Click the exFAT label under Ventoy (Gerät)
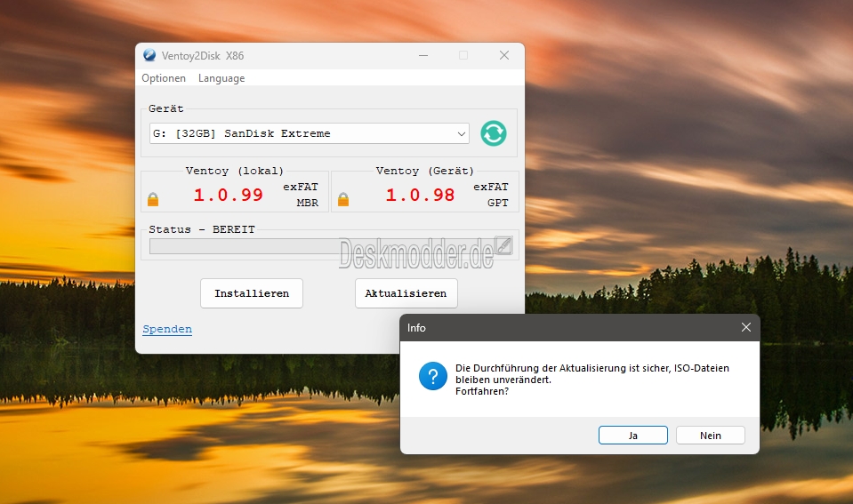 click(x=491, y=187)
